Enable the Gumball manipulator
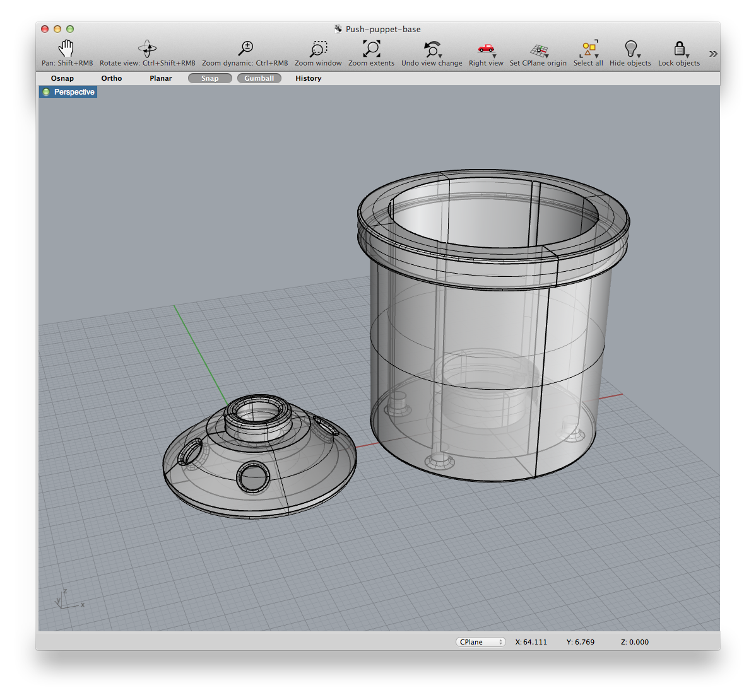 pyautogui.click(x=259, y=78)
